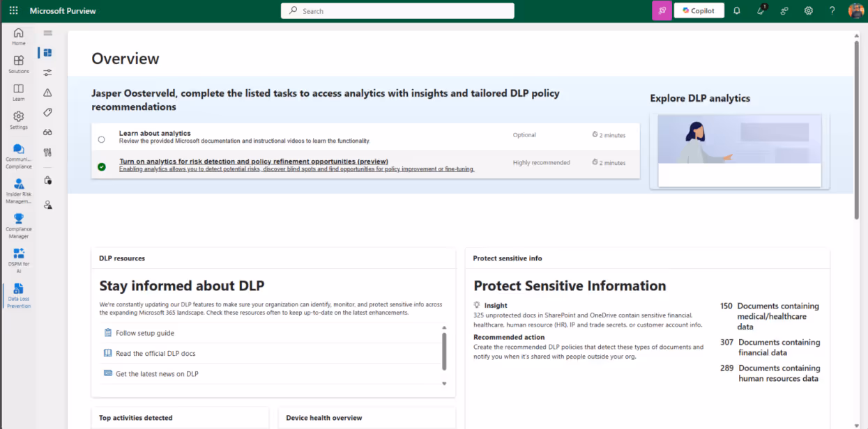The width and height of the screenshot is (868, 429).
Task: Select the DLP Overview dashboard icon
Action: [47, 52]
